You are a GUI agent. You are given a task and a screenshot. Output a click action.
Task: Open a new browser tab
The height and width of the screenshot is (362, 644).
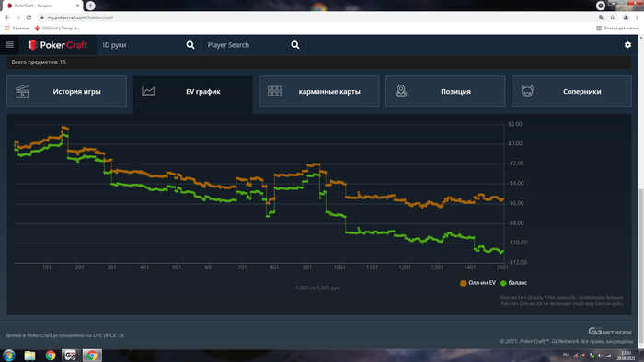pyautogui.click(x=90, y=6)
